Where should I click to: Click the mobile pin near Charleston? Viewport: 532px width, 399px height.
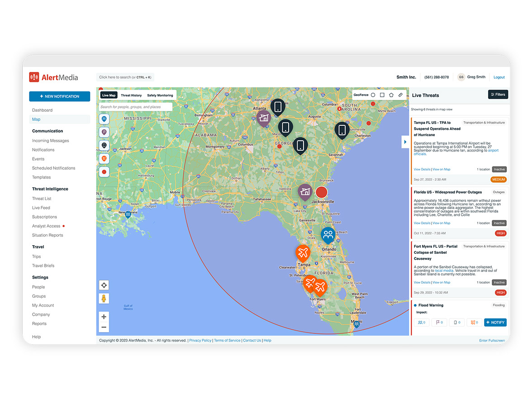click(342, 130)
